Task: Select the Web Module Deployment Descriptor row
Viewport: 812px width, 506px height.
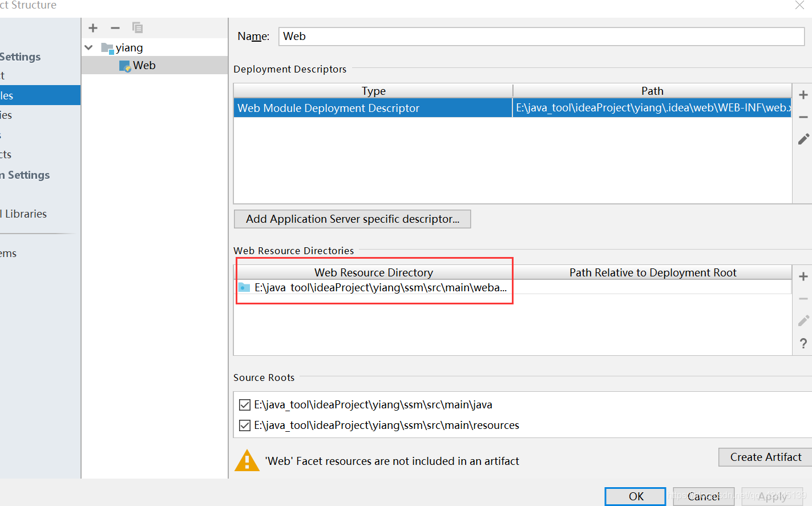Action: click(512, 108)
